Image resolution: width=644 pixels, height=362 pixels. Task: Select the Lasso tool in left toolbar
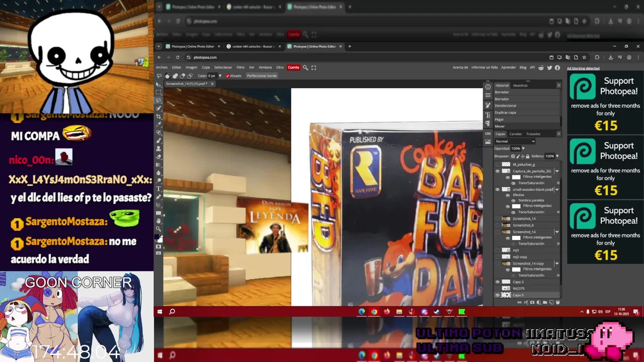pyautogui.click(x=159, y=100)
